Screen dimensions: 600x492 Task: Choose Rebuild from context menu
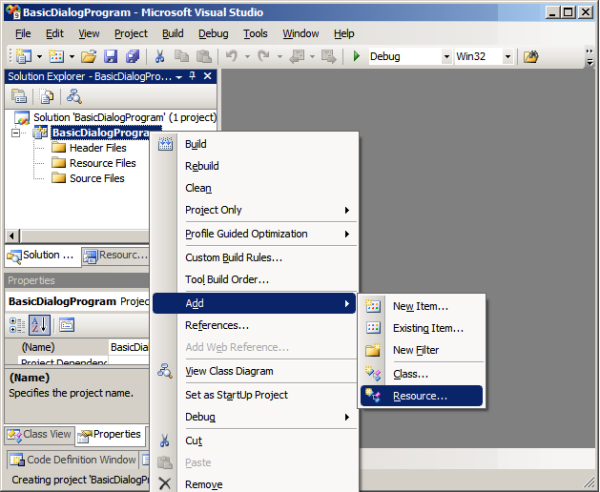tap(254, 166)
